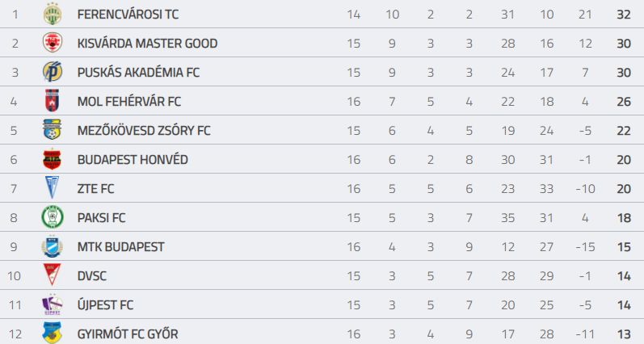Click the Gyirmót FC Győr club logo
Image resolution: width=644 pixels, height=344 pixels.
click(x=53, y=333)
